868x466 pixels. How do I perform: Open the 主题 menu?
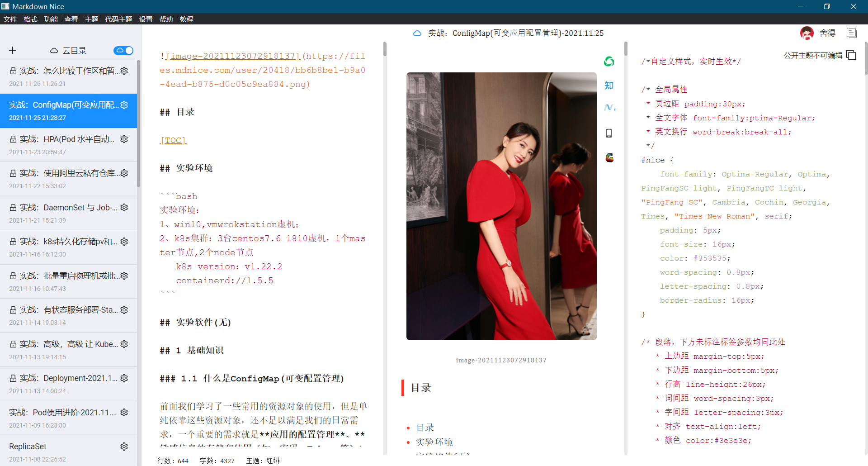click(x=91, y=19)
